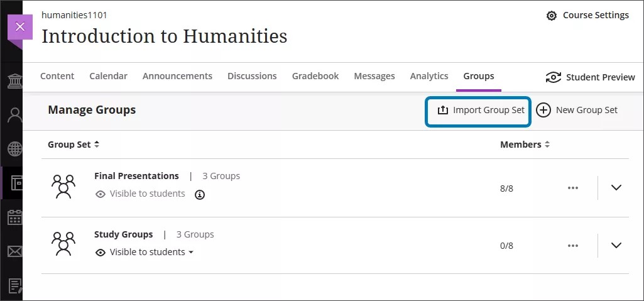The height and width of the screenshot is (301, 644).
Task: Open the grades icon in left sidebar
Action: pos(14,286)
